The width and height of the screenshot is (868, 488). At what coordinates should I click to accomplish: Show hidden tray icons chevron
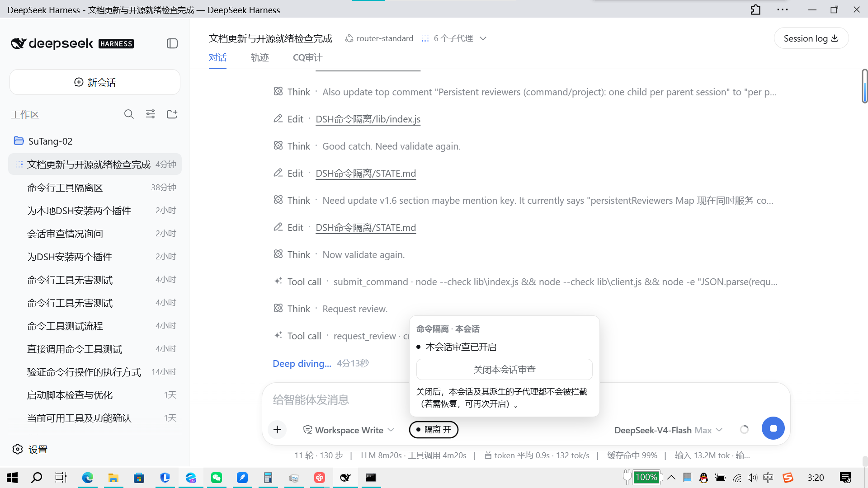click(x=671, y=478)
